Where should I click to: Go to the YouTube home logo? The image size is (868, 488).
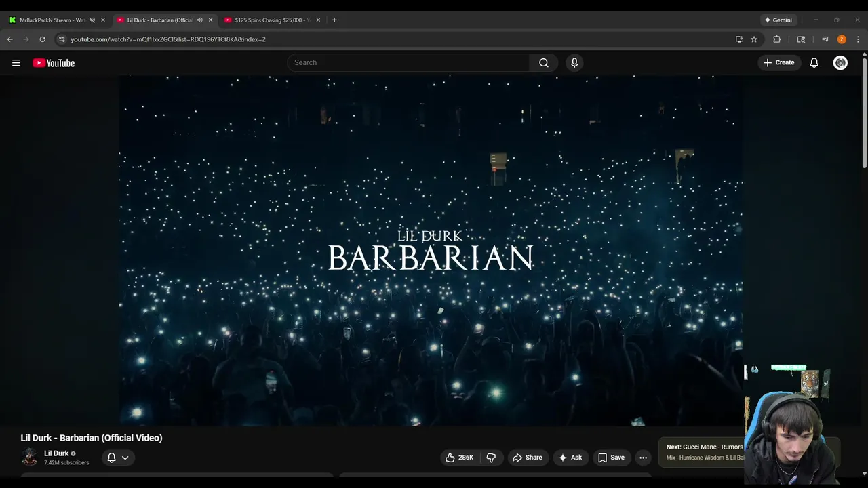[x=54, y=63]
